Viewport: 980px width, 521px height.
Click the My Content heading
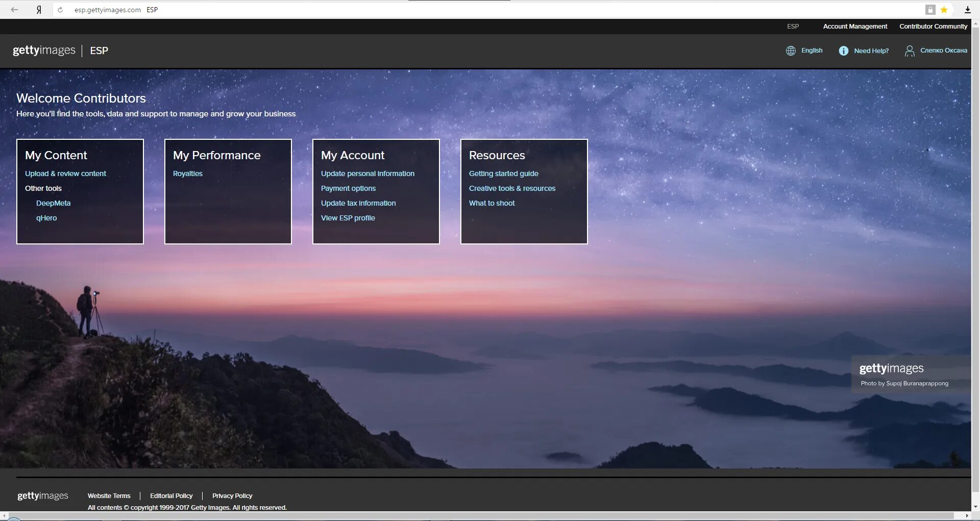[x=56, y=155]
